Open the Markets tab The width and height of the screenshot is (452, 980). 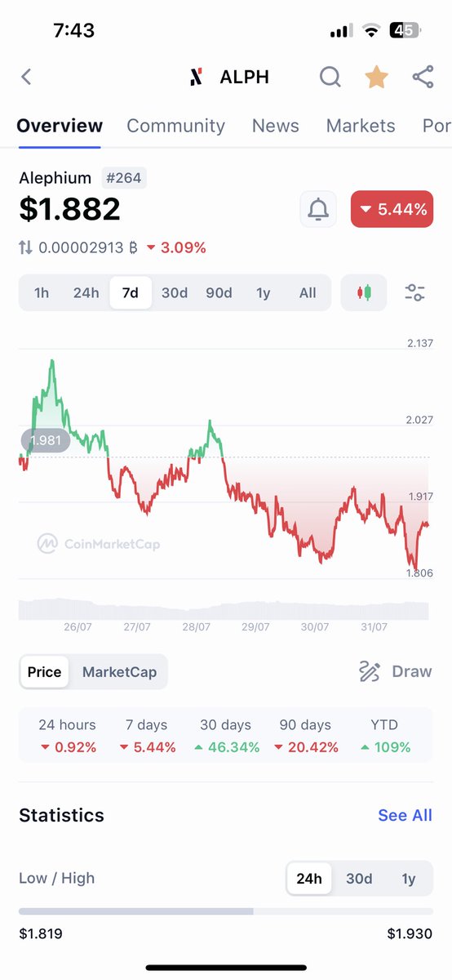[361, 126]
